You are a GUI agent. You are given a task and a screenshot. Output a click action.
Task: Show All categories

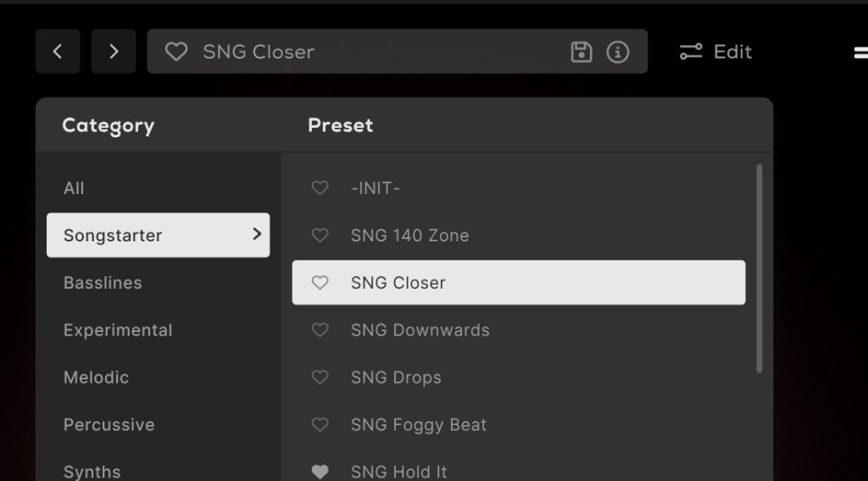[x=74, y=188]
